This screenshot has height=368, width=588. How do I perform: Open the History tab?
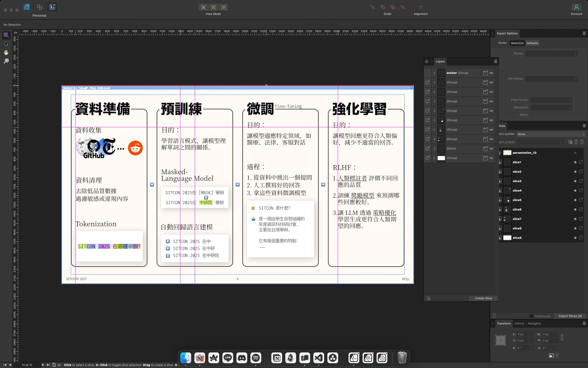coord(519,323)
